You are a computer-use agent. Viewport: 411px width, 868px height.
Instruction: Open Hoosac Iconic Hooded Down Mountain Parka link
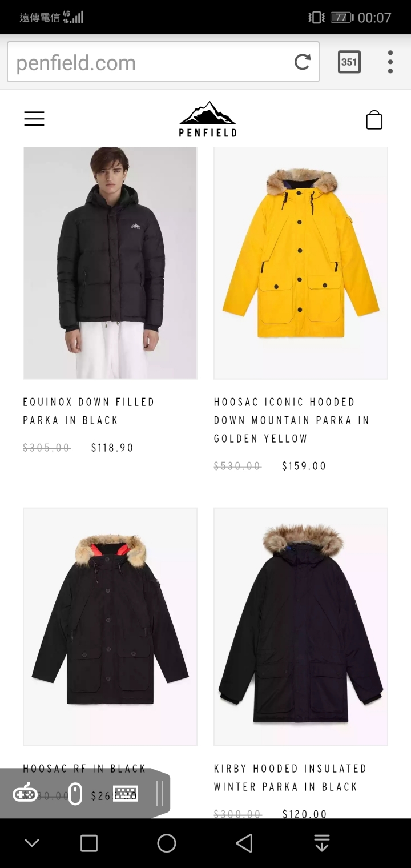[292, 420]
